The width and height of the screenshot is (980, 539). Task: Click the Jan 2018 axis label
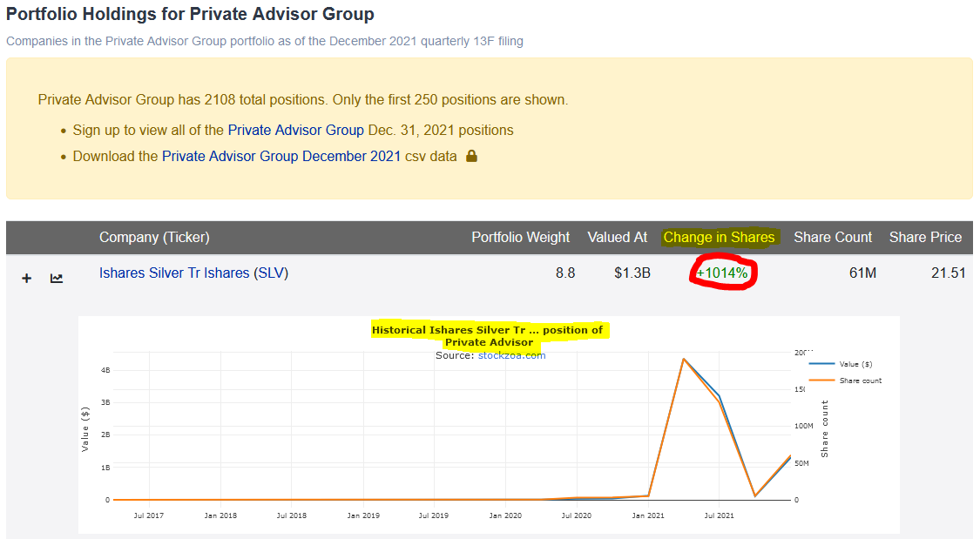click(220, 515)
